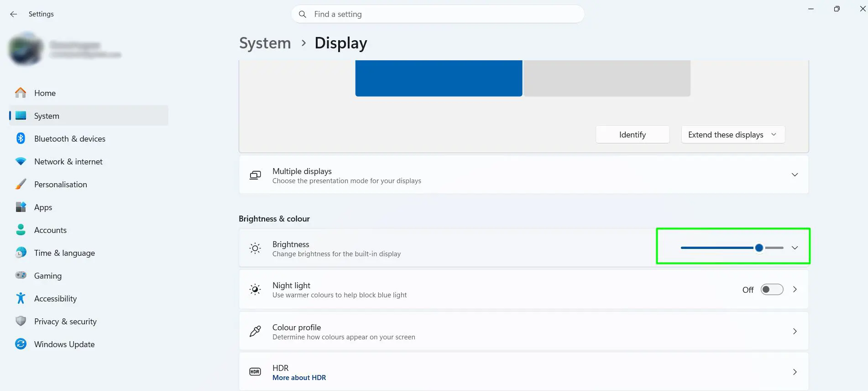Click the Night light Off label
Screen dimensions: 868x391
pyautogui.click(x=748, y=290)
